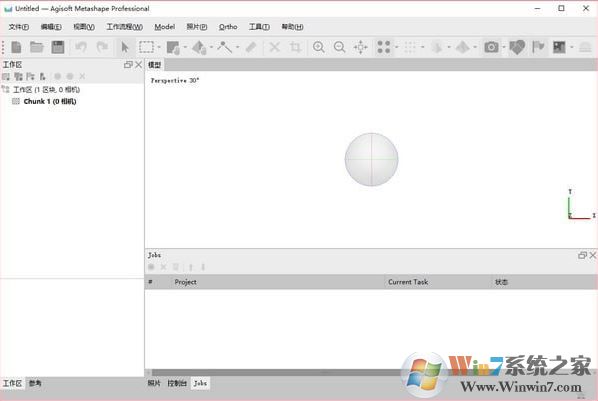This screenshot has width=598, height=401.
Task: Open the Ortho menu
Action: 228,27
